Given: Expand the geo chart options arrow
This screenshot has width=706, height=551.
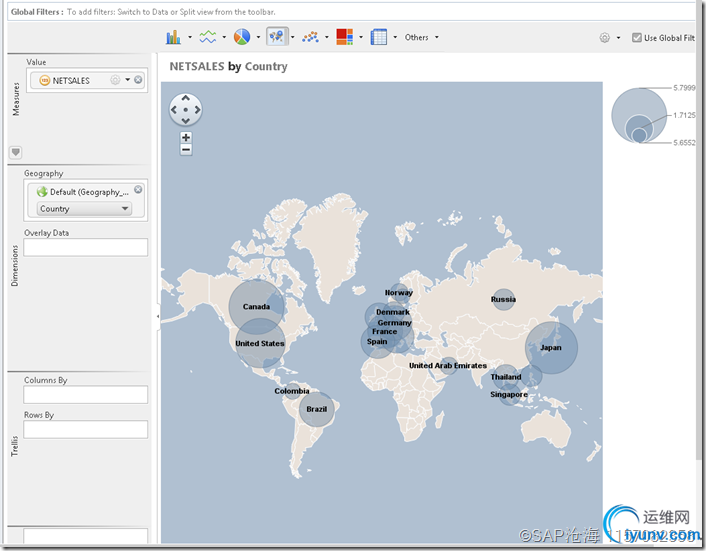Looking at the screenshot, I should (293, 37).
